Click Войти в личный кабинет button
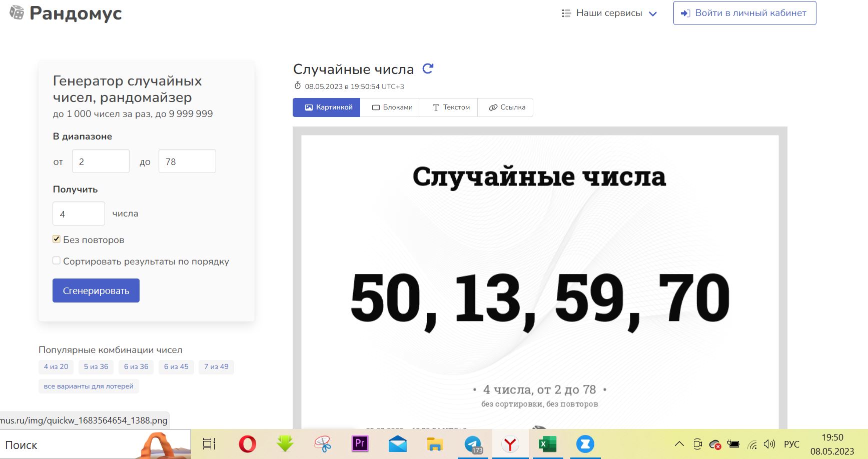Viewport: 868px width, 459px height. pyautogui.click(x=745, y=13)
